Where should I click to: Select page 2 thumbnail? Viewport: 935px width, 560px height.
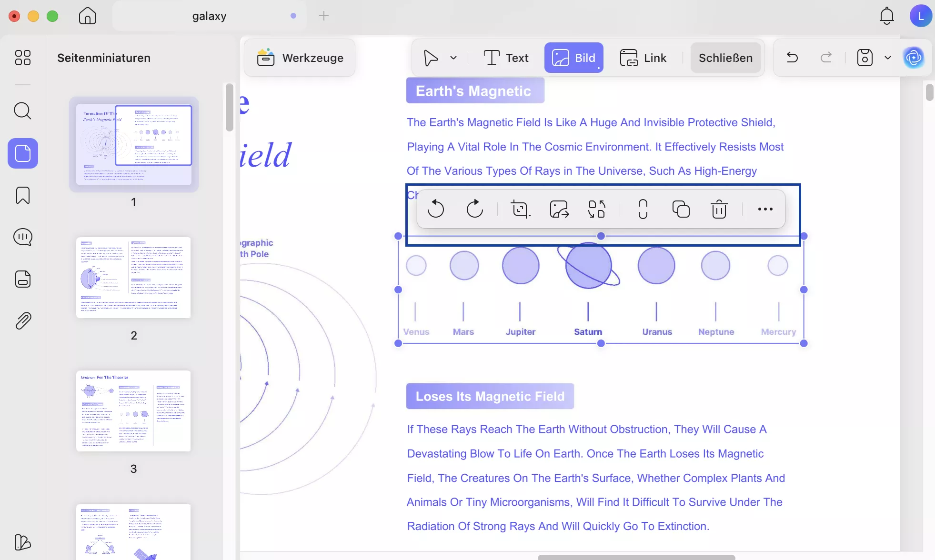(x=133, y=278)
